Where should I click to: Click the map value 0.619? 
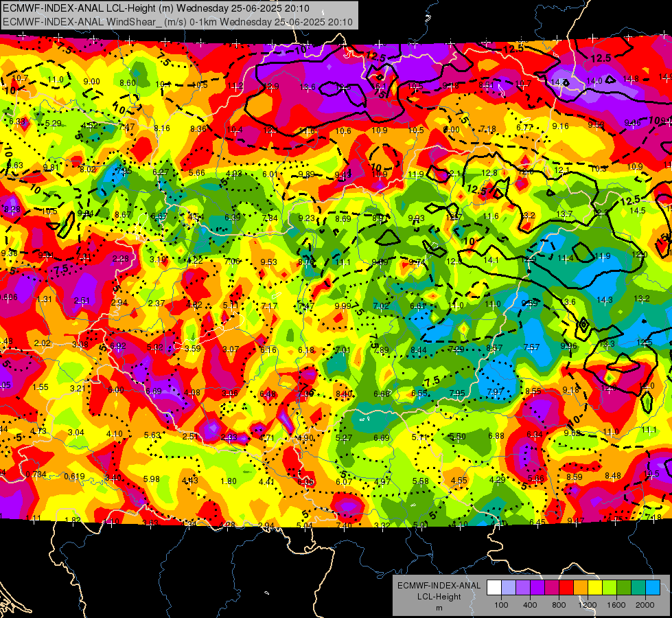(75, 477)
